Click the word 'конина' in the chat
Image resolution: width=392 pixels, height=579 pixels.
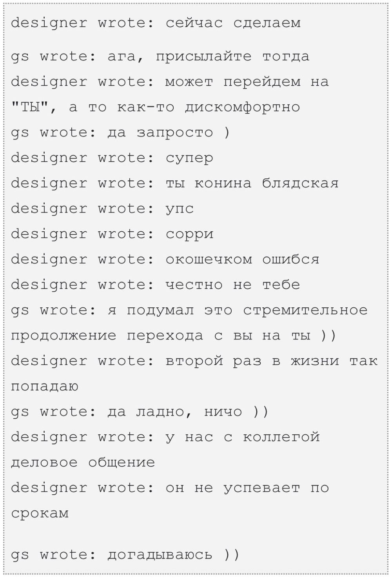(223, 183)
